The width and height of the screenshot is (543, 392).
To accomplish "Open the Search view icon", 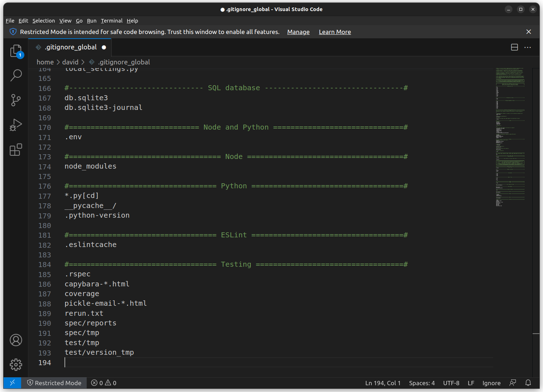I will tap(16, 75).
